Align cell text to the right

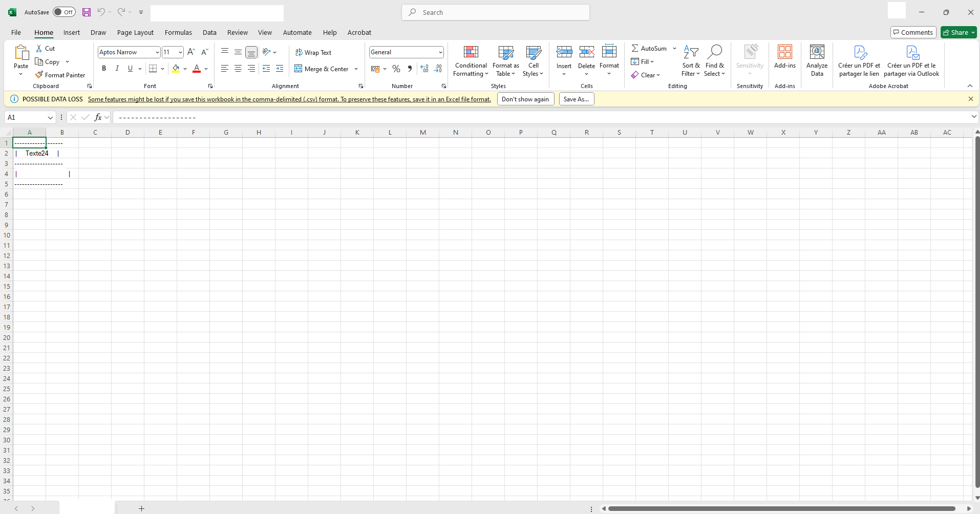(251, 68)
